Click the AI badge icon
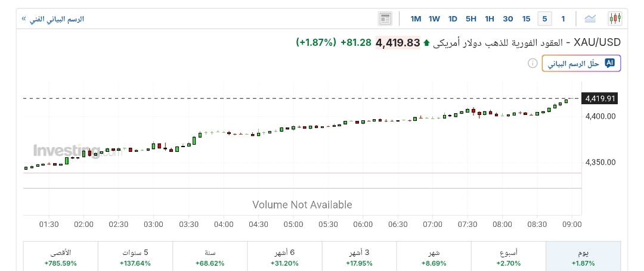Screen dimensions: 644x271 pos(609,63)
